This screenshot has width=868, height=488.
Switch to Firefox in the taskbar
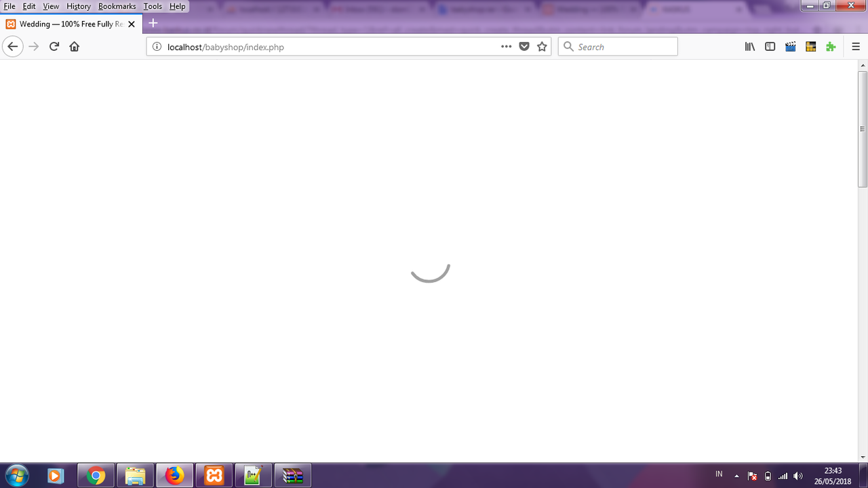point(174,476)
